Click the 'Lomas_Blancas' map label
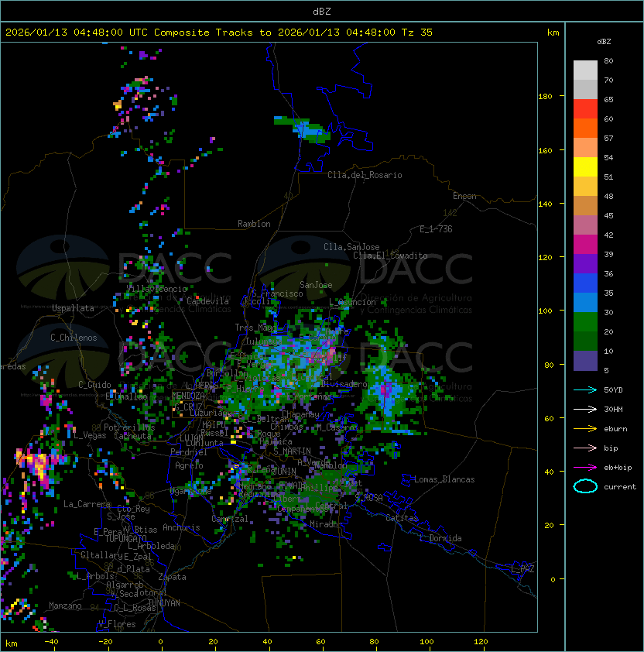Image resolution: width=644 pixels, height=652 pixels. tap(444, 479)
